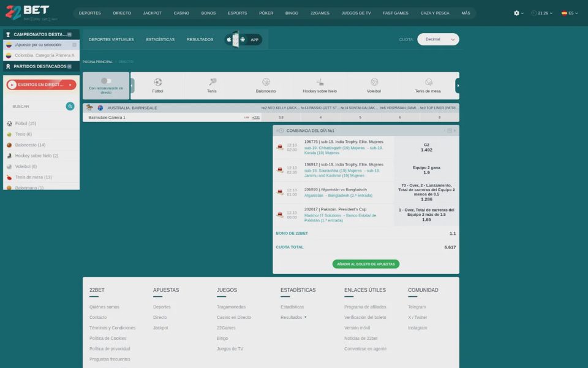Viewport: 588px width, 368px height.
Task: Select the Tenis racket icon in carousel
Action: coord(213,82)
